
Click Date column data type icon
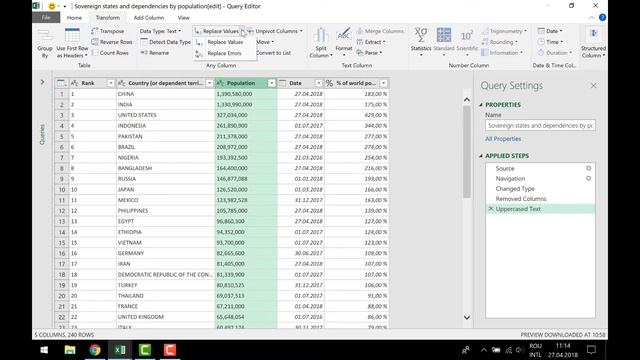click(x=282, y=83)
